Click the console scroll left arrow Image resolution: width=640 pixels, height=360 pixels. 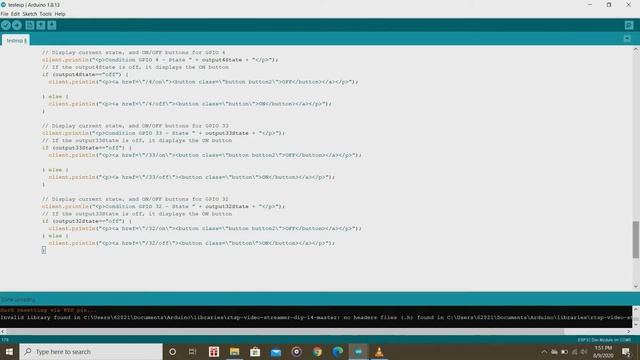[3, 331]
